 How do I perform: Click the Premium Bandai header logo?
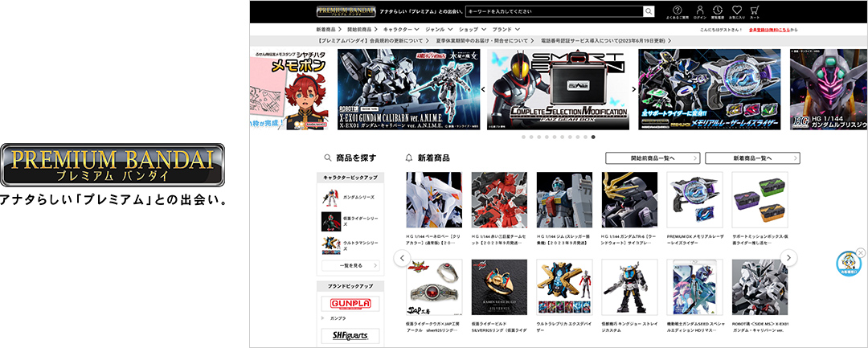(x=346, y=11)
